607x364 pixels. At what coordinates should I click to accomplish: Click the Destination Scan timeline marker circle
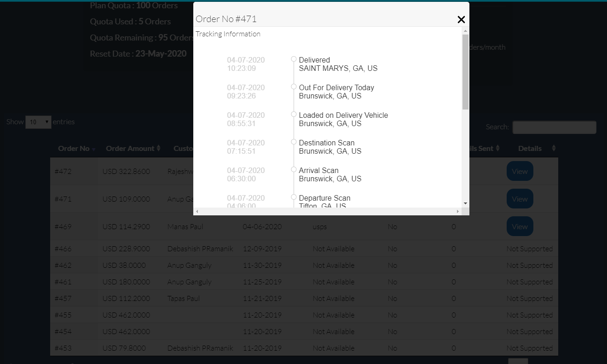point(294,142)
